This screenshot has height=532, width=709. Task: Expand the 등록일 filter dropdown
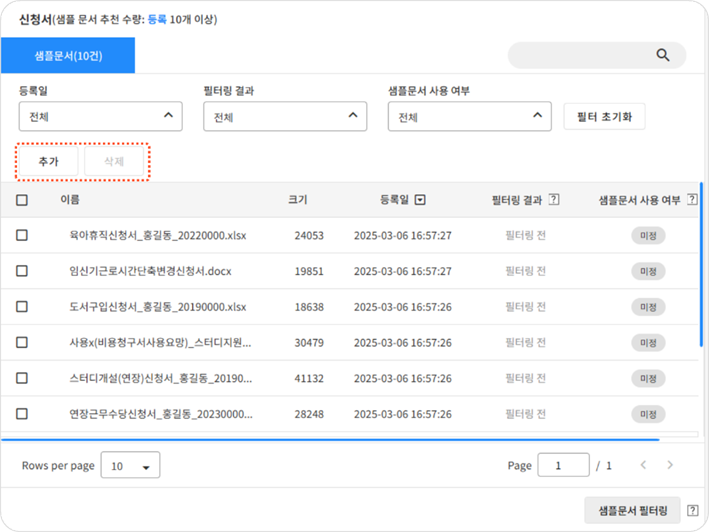(100, 117)
